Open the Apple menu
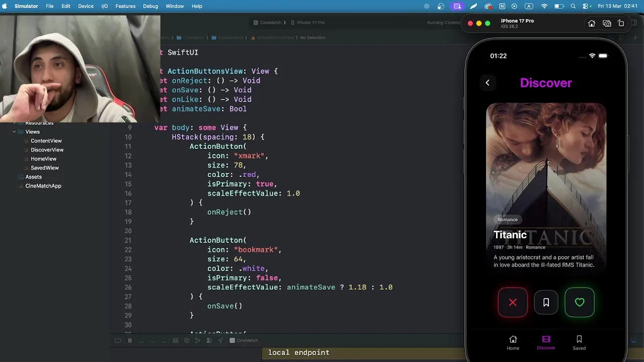 tap(5, 6)
